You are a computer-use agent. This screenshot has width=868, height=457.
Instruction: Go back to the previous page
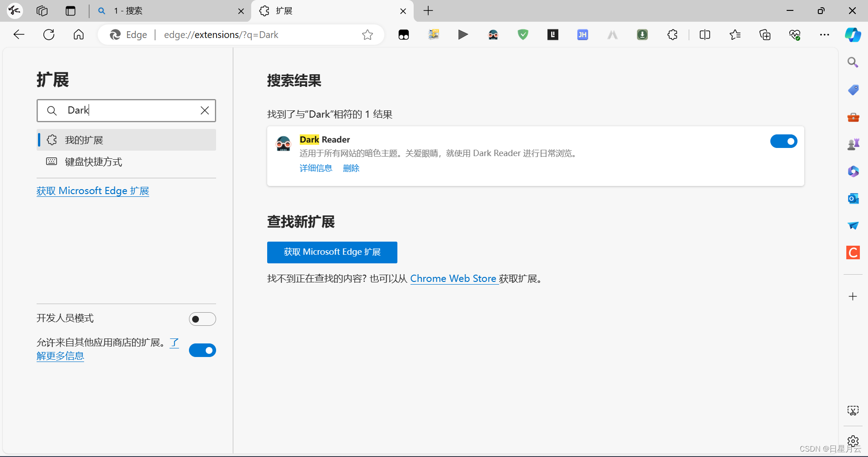click(x=19, y=35)
